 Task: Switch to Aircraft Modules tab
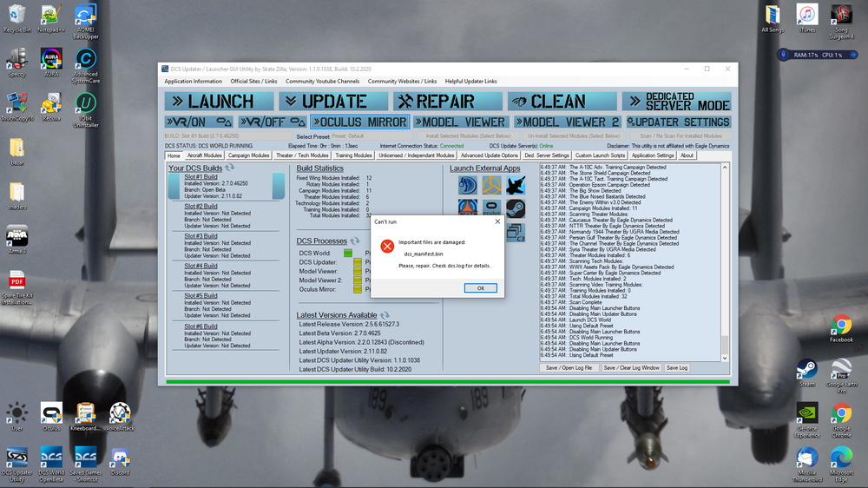click(204, 155)
